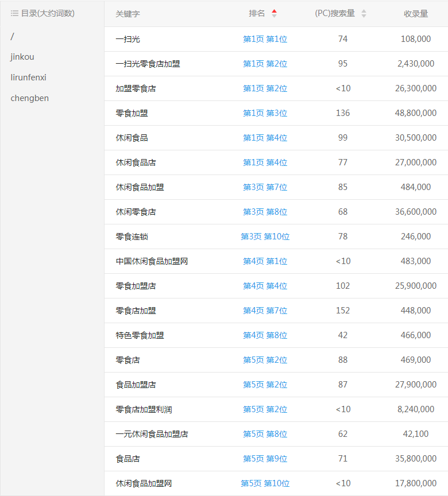This screenshot has height=496, width=448.
Task: Click the directory list icon in sidebar header
Action: pyautogui.click(x=14, y=13)
